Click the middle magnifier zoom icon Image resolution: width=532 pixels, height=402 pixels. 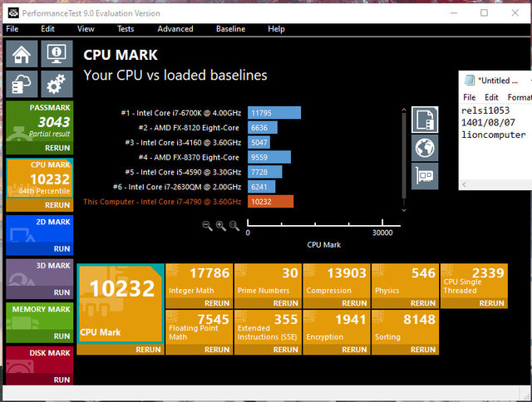[221, 225]
